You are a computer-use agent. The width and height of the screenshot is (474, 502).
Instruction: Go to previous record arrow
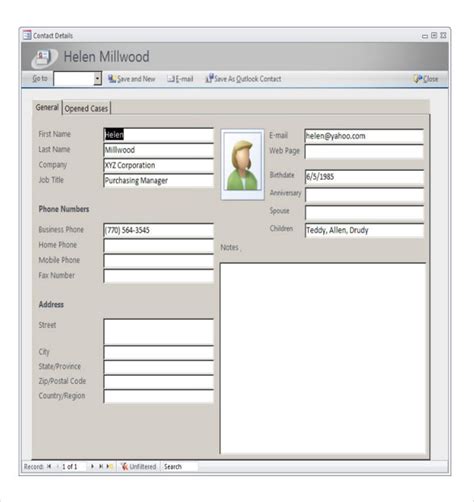pyautogui.click(x=57, y=467)
